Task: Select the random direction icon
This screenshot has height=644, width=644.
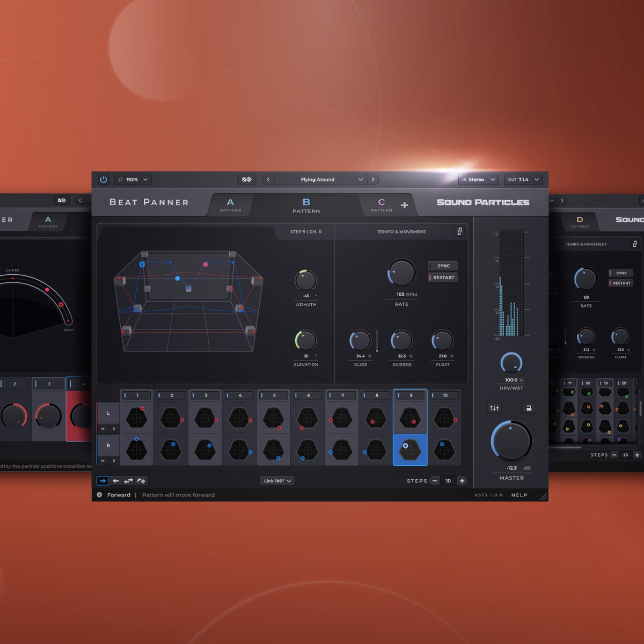Action: (x=141, y=481)
